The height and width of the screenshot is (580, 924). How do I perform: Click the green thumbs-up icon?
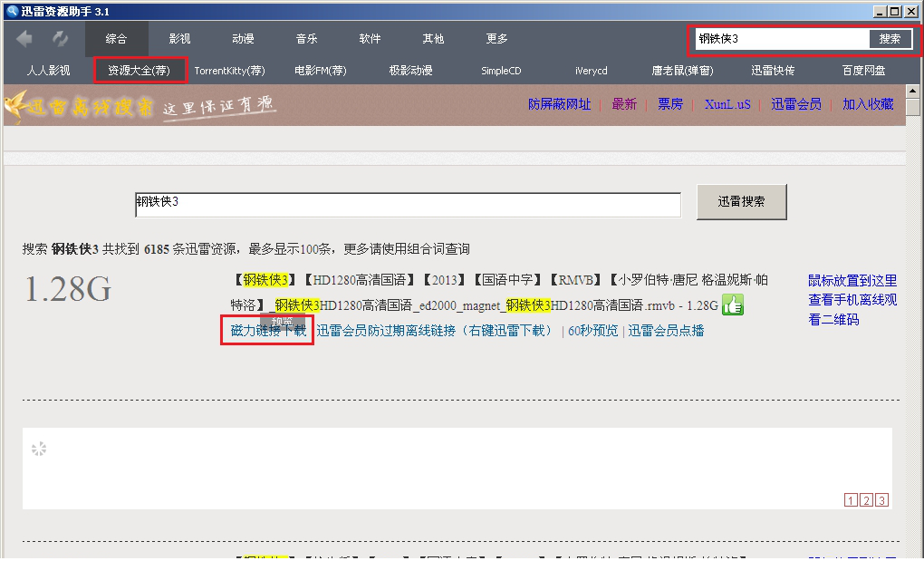point(733,304)
